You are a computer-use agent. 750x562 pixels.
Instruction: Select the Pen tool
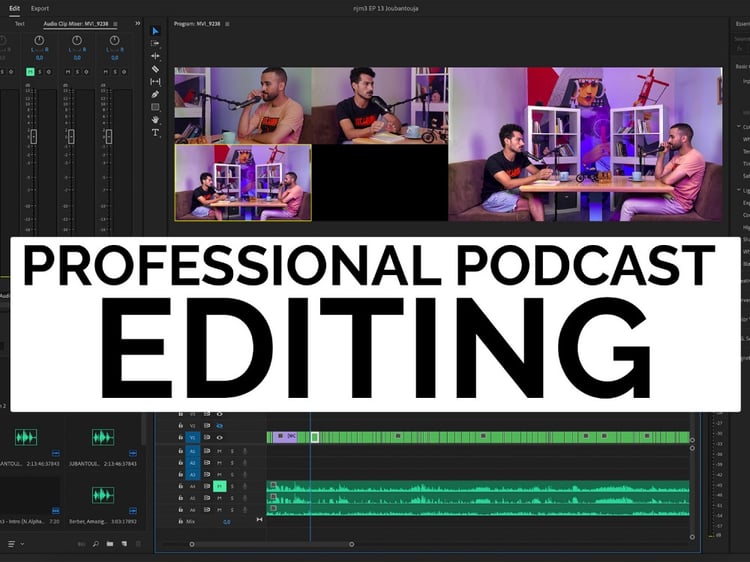(155, 94)
